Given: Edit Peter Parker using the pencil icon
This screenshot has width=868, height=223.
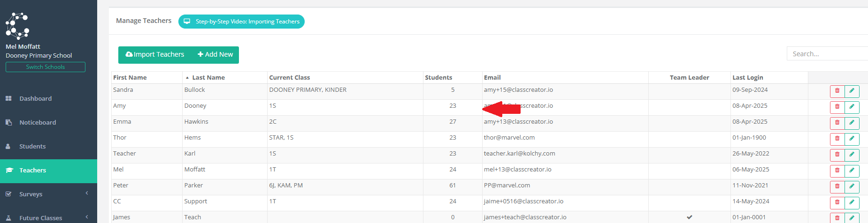Looking at the screenshot, I should pyautogui.click(x=852, y=187).
